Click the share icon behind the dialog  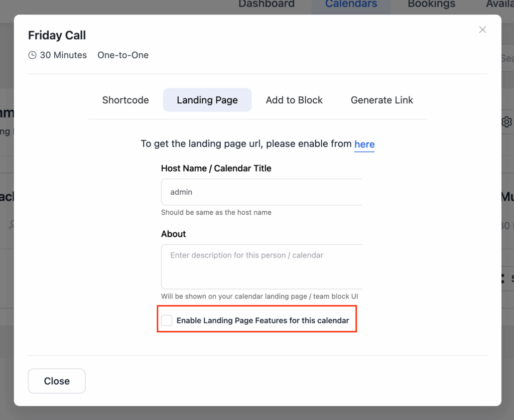point(502,278)
